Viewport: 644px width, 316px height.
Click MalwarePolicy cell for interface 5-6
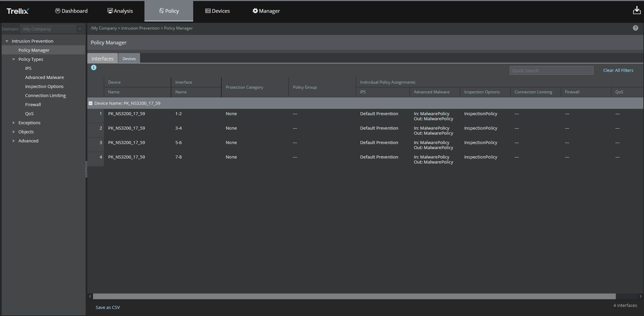click(433, 145)
